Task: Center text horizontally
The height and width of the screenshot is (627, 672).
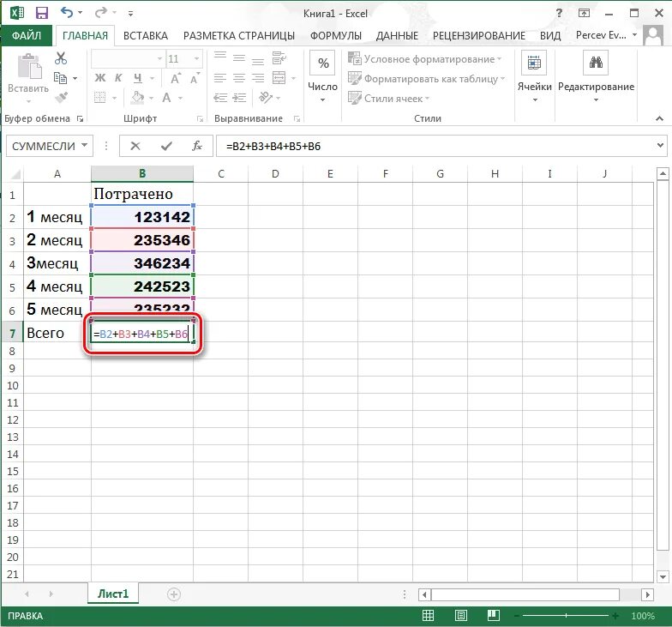Action: pyautogui.click(x=239, y=78)
